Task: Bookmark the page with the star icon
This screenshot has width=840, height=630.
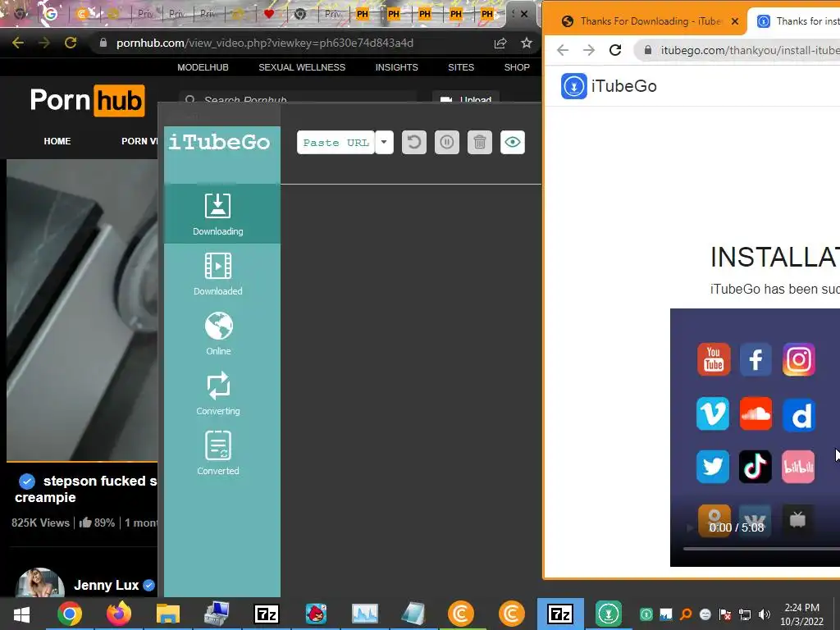Action: click(x=527, y=43)
